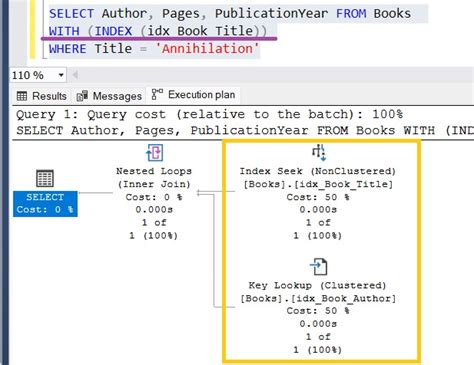Select the SELECT Cost 0 % node
The height and width of the screenshot is (365, 474).
(45, 204)
